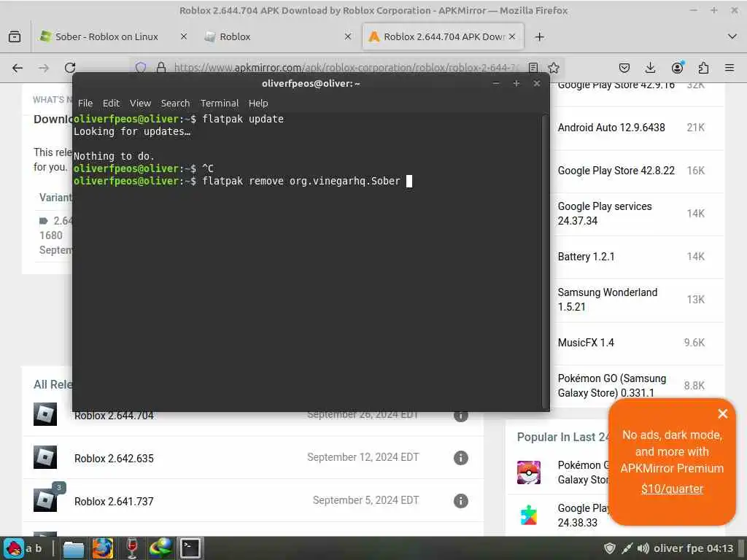Open the Firefox hamburger application menu
Image resolution: width=747 pixels, height=560 pixels.
click(729, 68)
